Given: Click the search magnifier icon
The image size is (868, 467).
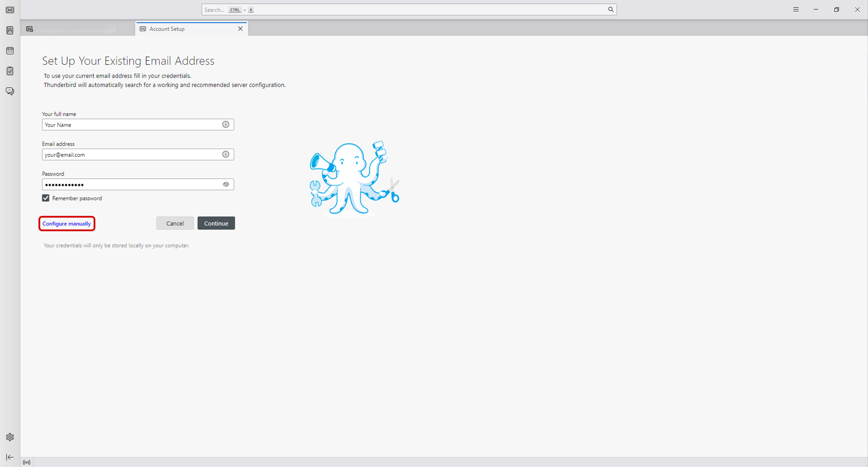Looking at the screenshot, I should point(611,10).
